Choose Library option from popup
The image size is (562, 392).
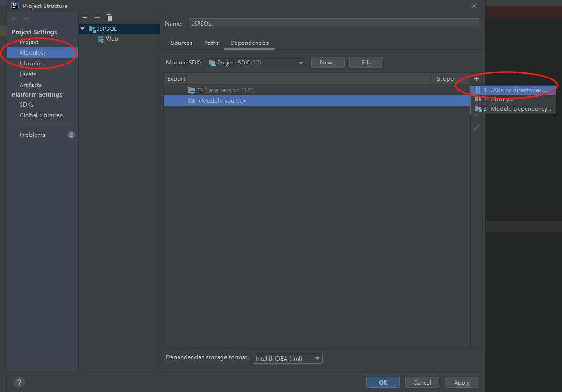513,100
